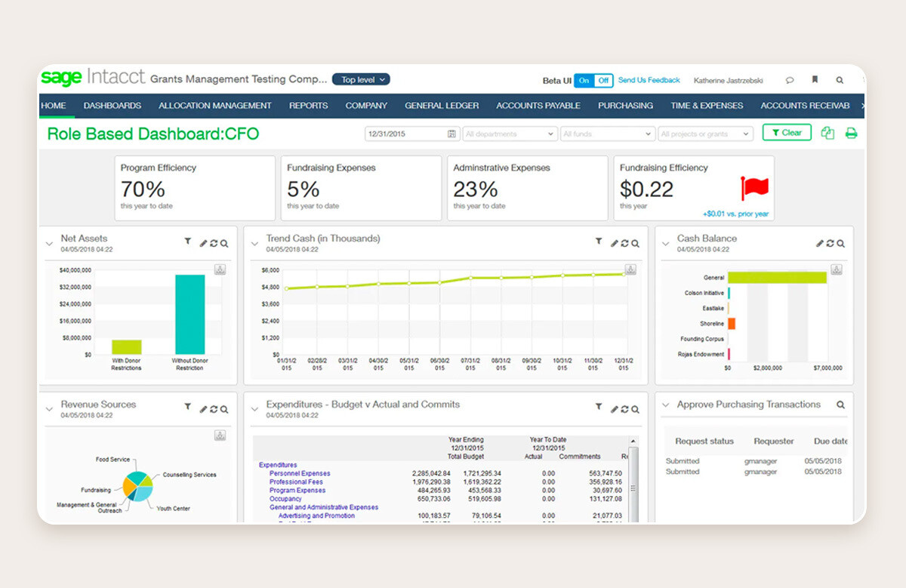Image resolution: width=906 pixels, height=588 pixels.
Task: Click the Program Efficiency 70% card
Action: click(195, 188)
